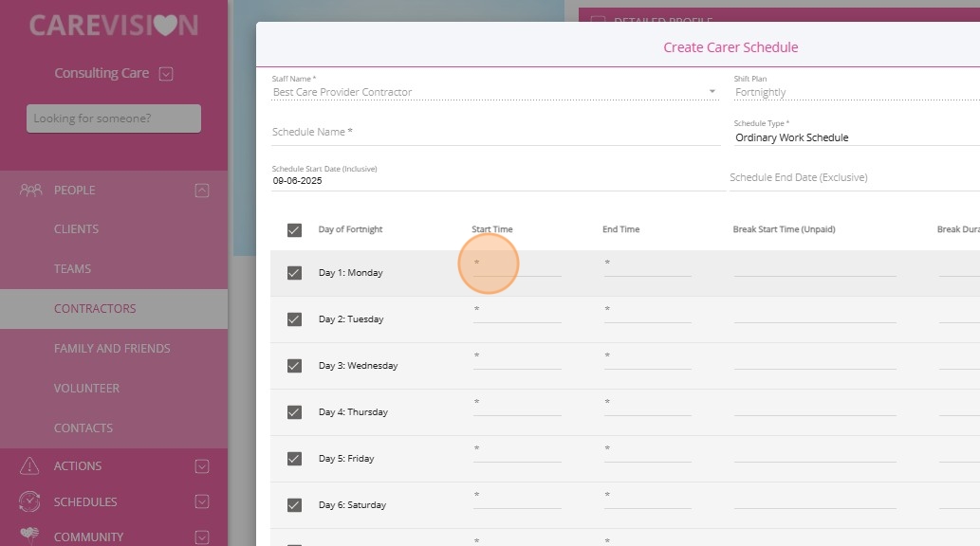Click the End Time column header
This screenshot has height=546, width=980.
click(620, 229)
